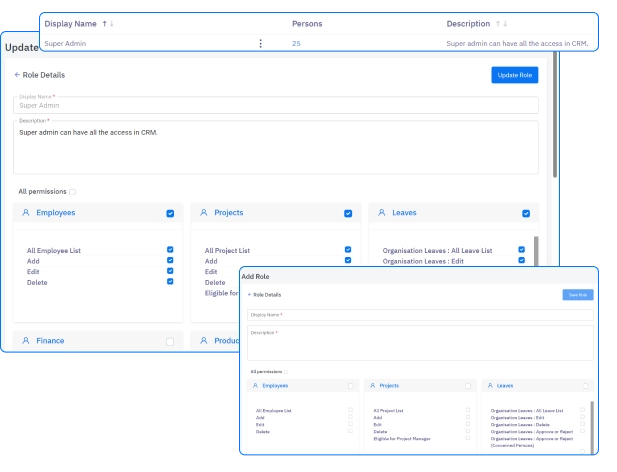Click the Description text area in Update Role
The image size is (617, 472).
276,147
